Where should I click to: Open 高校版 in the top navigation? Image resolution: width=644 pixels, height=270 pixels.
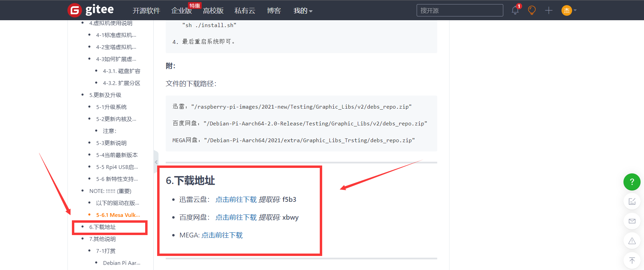click(213, 11)
